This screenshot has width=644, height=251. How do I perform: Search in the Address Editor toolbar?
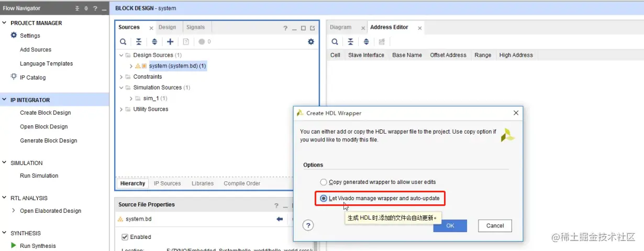335,42
